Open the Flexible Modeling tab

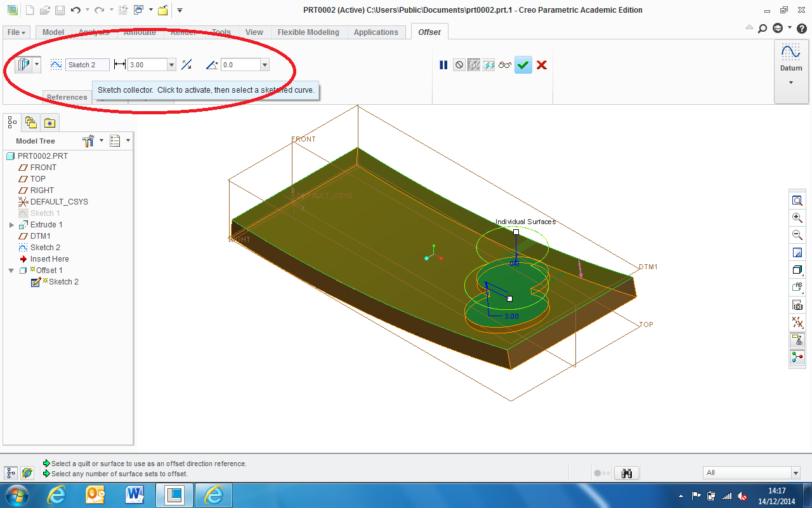pyautogui.click(x=308, y=32)
